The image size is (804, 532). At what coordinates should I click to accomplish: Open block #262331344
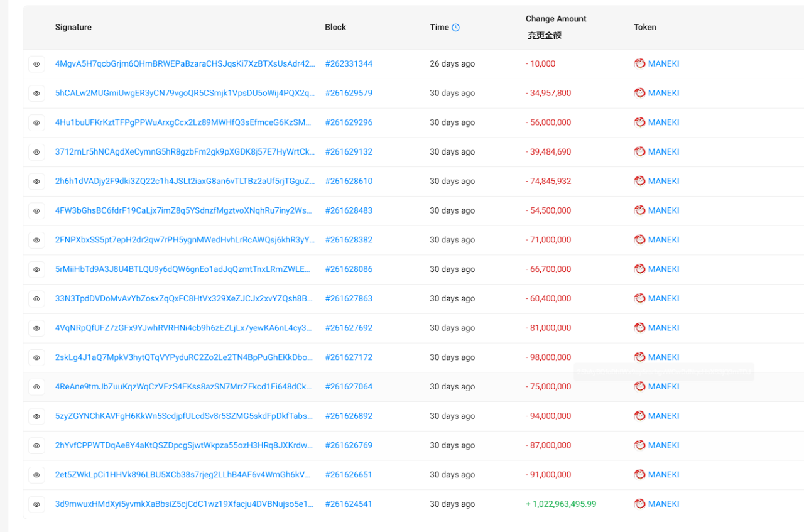(x=349, y=63)
